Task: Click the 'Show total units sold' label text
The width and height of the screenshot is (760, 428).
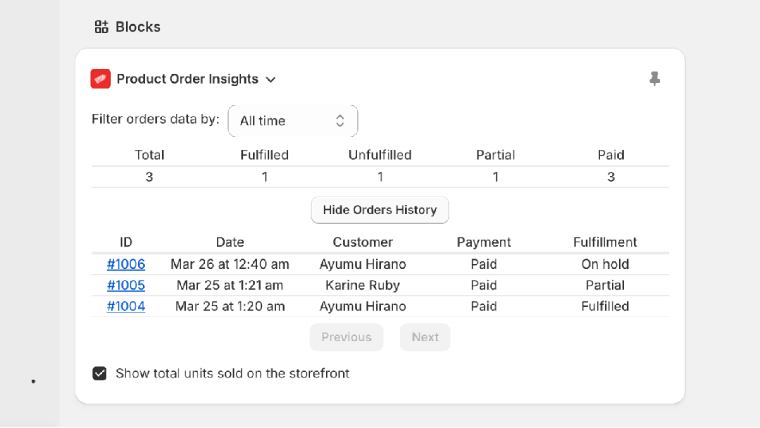Action: [232, 373]
